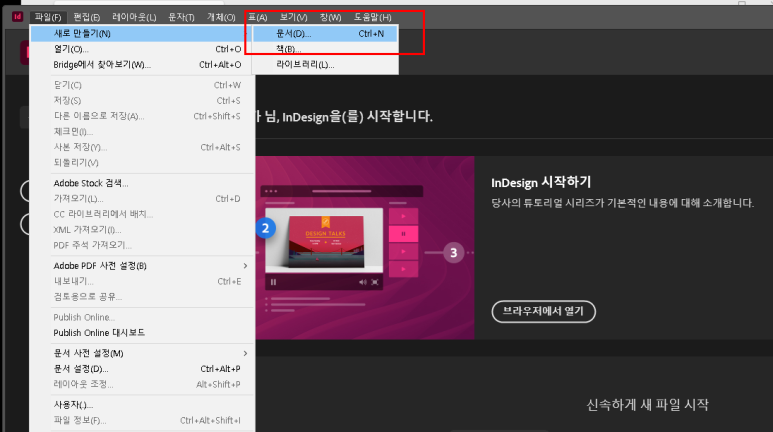Screen dimensions: 773x432
Task: Select 레이아웃 조정... entry
Action: (x=142, y=384)
